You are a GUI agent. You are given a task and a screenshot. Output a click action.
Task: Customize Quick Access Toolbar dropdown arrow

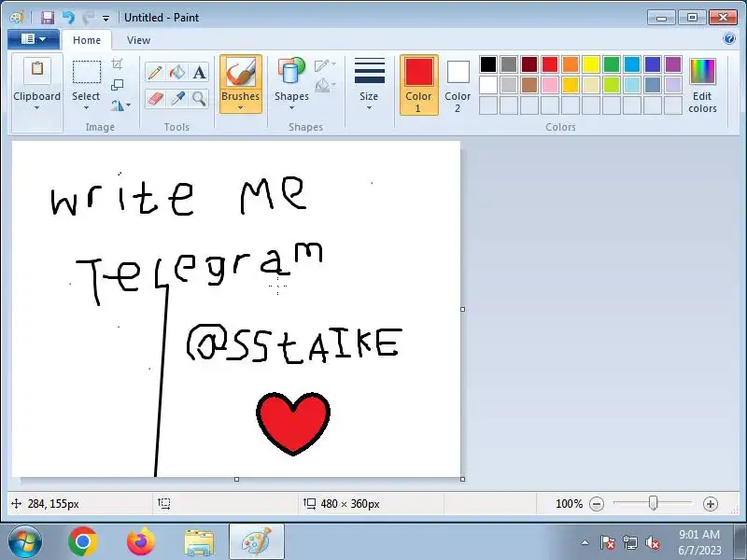[x=106, y=18]
